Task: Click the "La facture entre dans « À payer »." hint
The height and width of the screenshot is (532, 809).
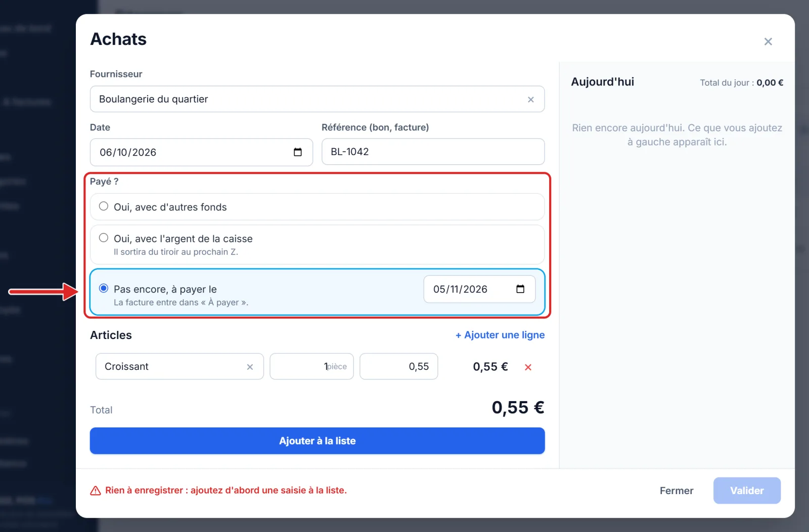Action: (x=181, y=302)
